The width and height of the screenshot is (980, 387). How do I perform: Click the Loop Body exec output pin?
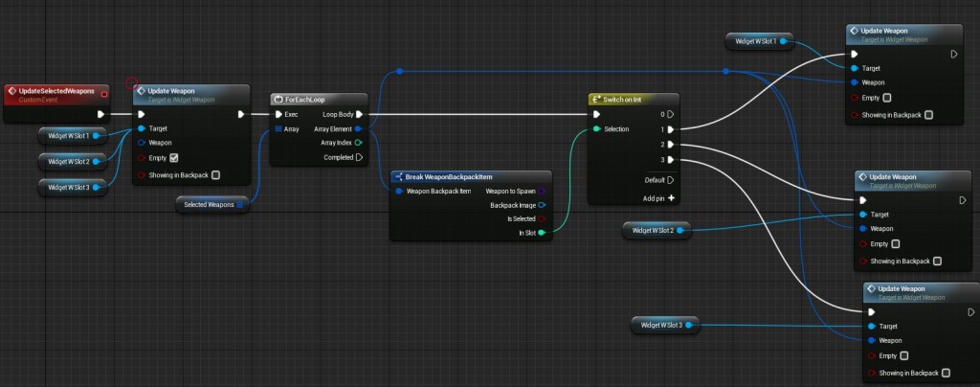(x=359, y=114)
